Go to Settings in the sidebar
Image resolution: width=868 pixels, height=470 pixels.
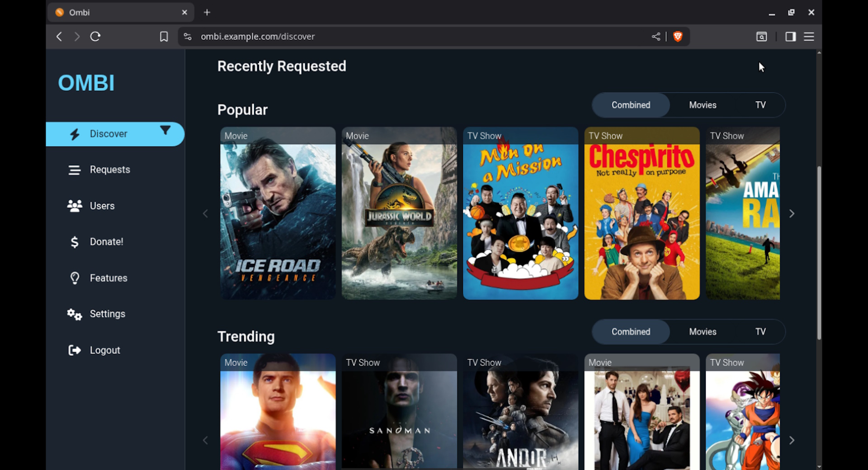(x=107, y=314)
